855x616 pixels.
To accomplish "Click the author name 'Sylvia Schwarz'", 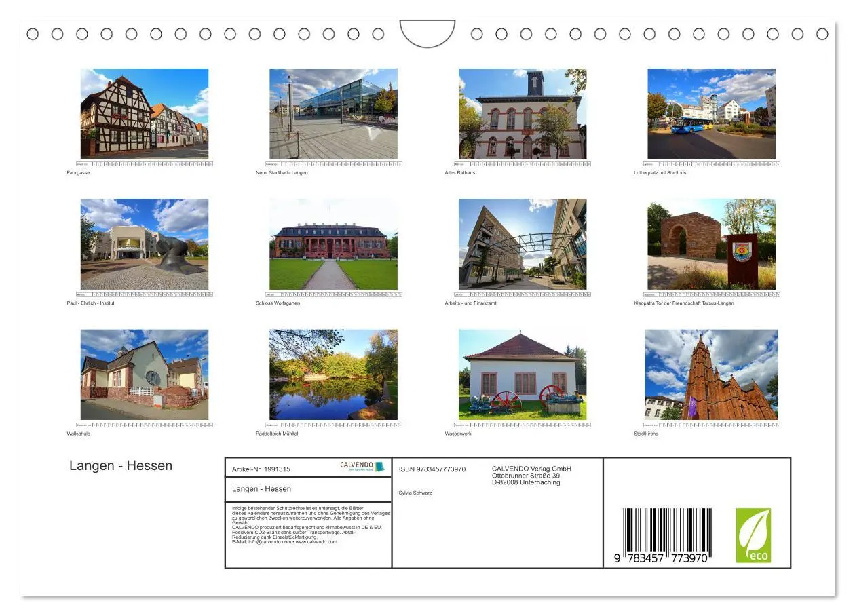I will [415, 493].
